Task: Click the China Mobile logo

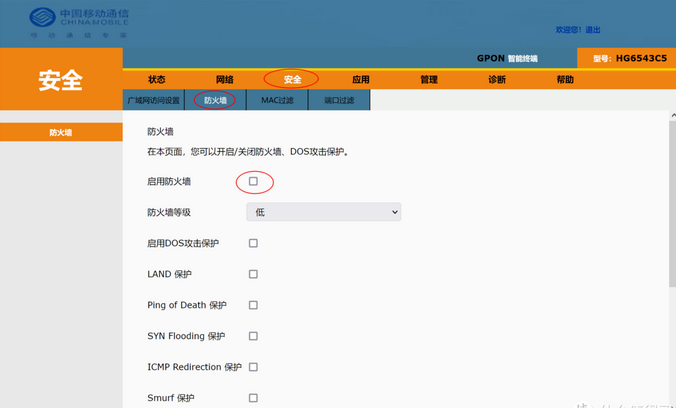Action: pyautogui.click(x=79, y=21)
